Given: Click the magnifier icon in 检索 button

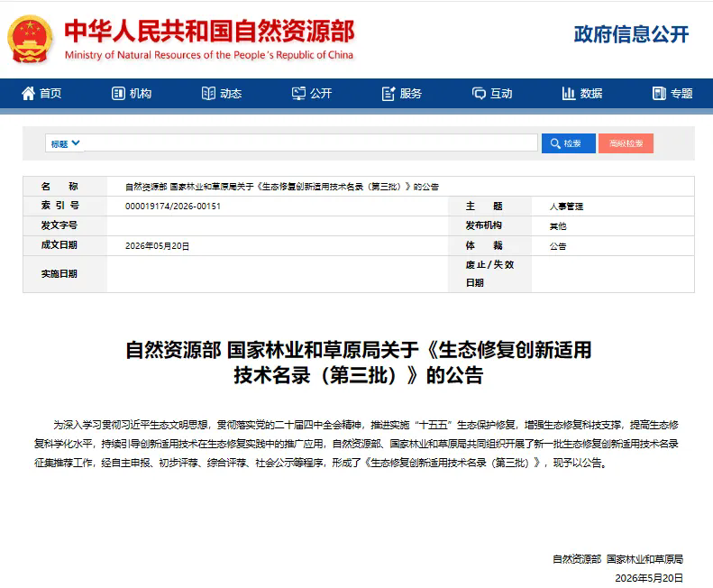Looking at the screenshot, I should coord(555,143).
